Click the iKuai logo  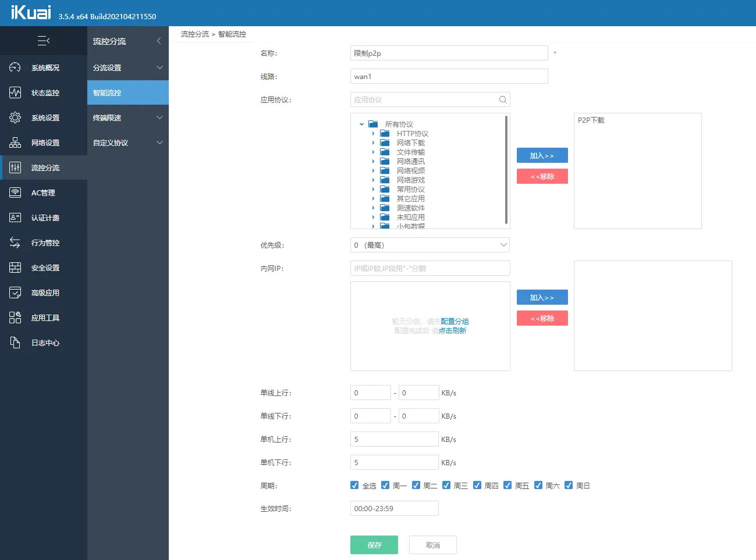(30, 12)
